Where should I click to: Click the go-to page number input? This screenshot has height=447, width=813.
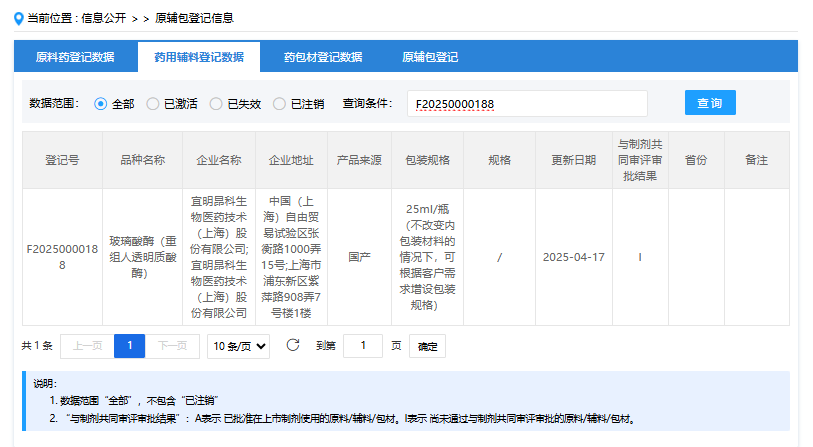coord(363,346)
